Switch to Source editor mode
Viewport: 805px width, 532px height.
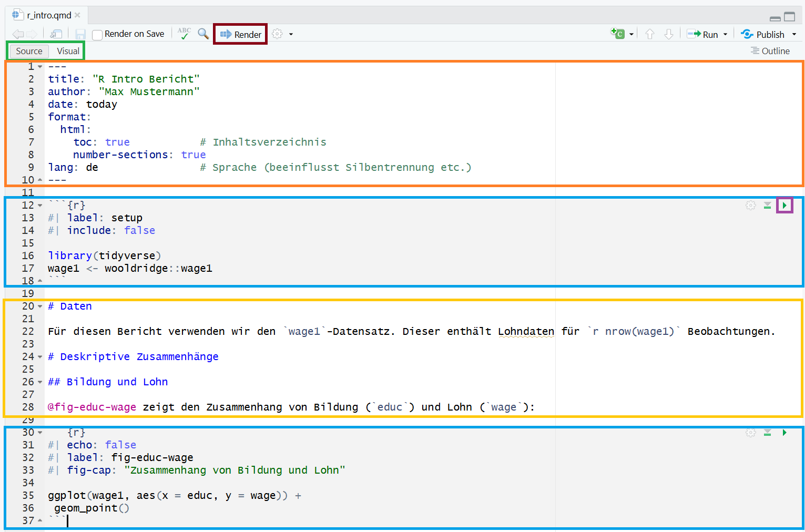click(29, 51)
